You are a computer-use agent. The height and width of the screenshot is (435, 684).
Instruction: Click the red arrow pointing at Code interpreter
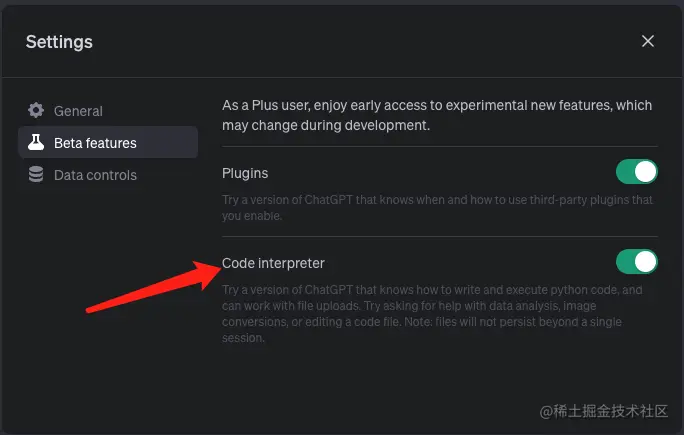click(154, 287)
